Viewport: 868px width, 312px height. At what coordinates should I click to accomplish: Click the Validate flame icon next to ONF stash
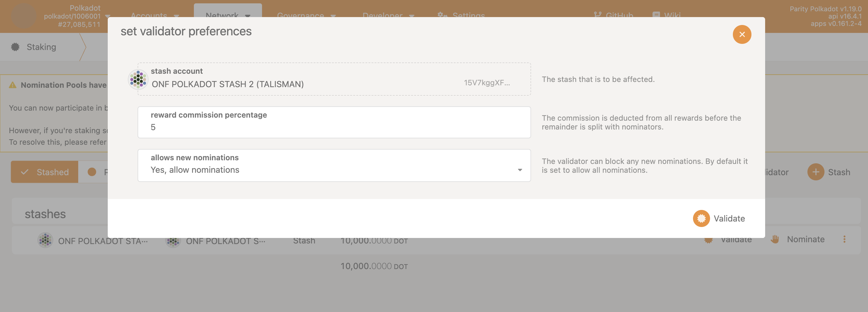click(x=708, y=239)
